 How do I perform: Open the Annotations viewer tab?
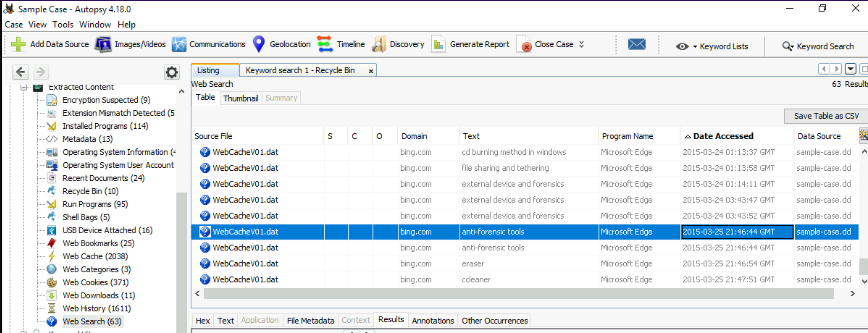(x=433, y=320)
